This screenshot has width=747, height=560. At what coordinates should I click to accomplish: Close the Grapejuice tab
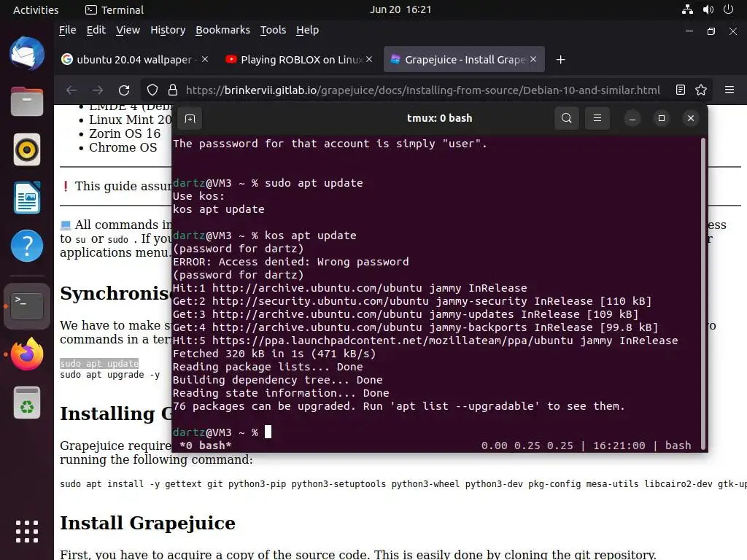tap(533, 59)
